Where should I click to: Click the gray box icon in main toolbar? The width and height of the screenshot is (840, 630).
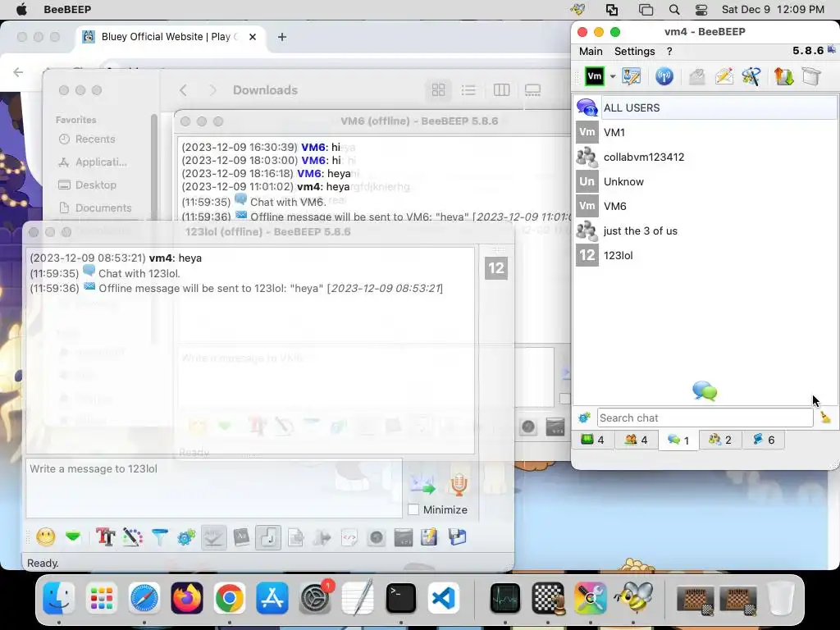coord(811,76)
